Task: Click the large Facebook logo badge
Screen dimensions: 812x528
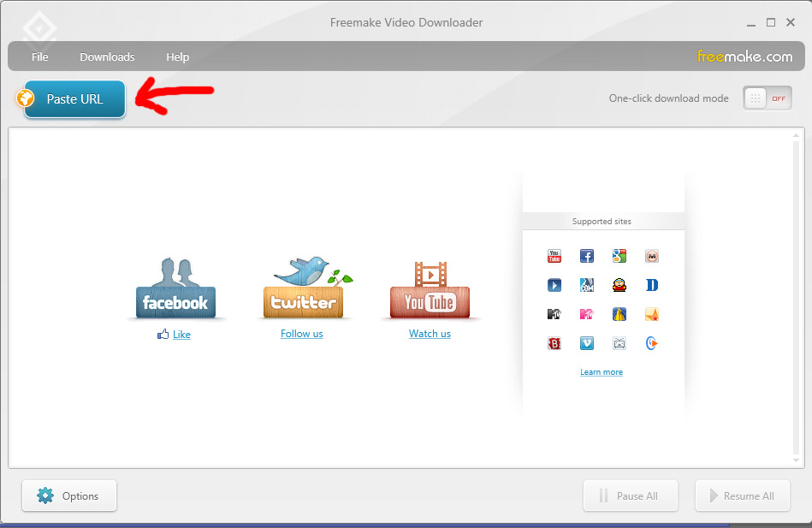Action: pyautogui.click(x=175, y=288)
